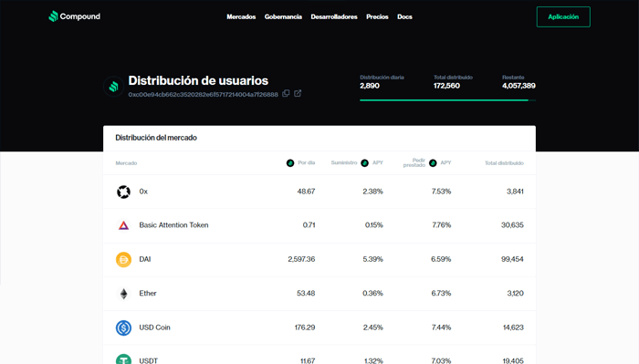Click the Total distribuido value 172,560
Screen dimensions: 639x364
[446, 86]
